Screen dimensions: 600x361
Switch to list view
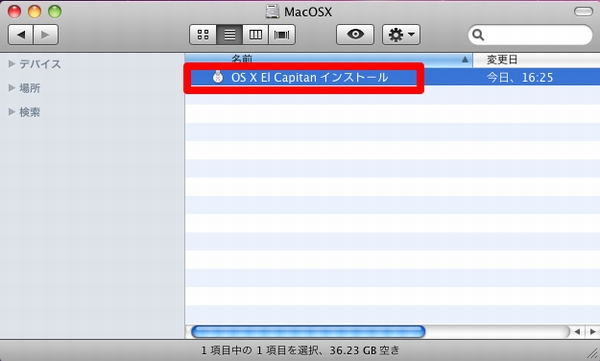tap(229, 35)
